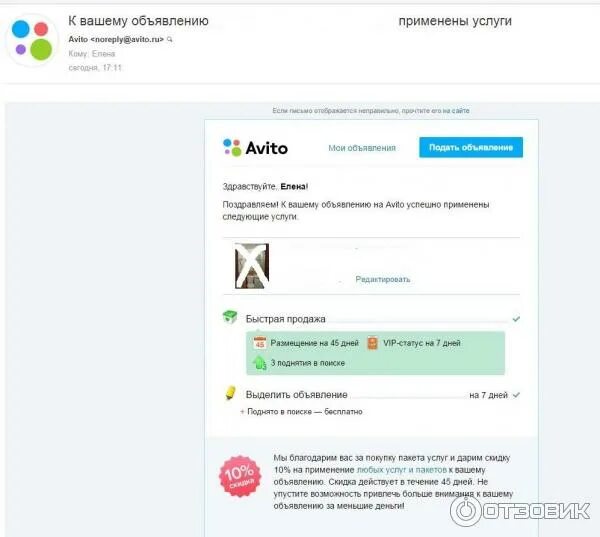The width and height of the screenshot is (600, 537).
Task: Click the yellow highlighter icon for Выделить объявление
Action: (230, 393)
